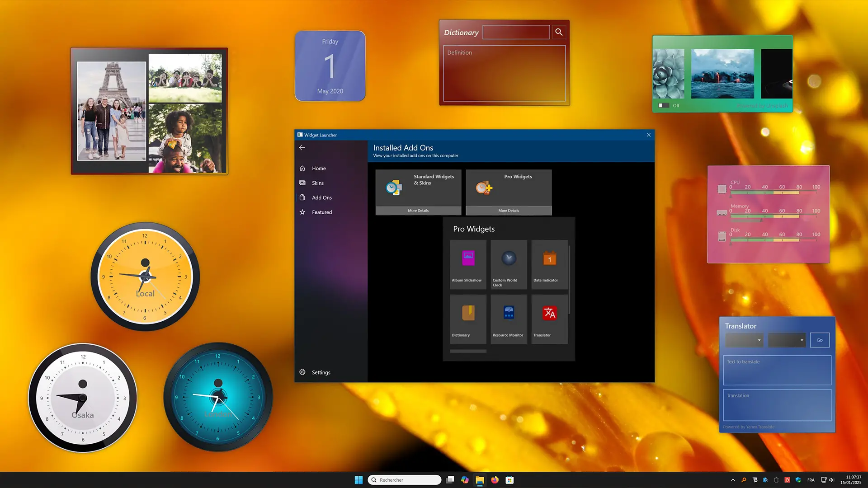This screenshot has height=488, width=868.
Task: Select the Featured section in sidebar
Action: click(322, 211)
